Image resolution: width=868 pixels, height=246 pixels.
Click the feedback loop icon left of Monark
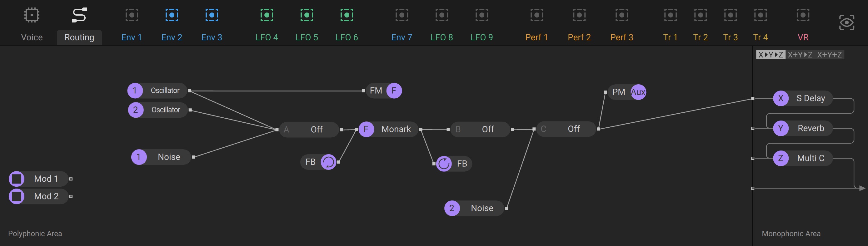tap(328, 162)
